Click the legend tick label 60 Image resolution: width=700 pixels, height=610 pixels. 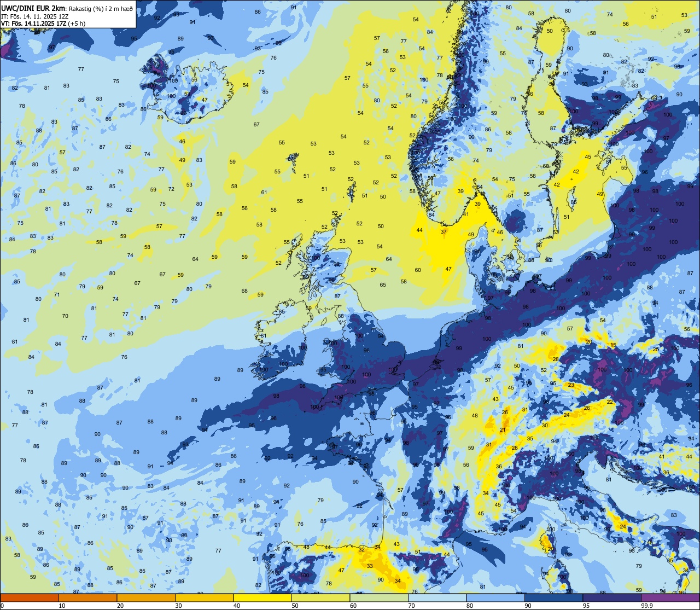tap(353, 606)
